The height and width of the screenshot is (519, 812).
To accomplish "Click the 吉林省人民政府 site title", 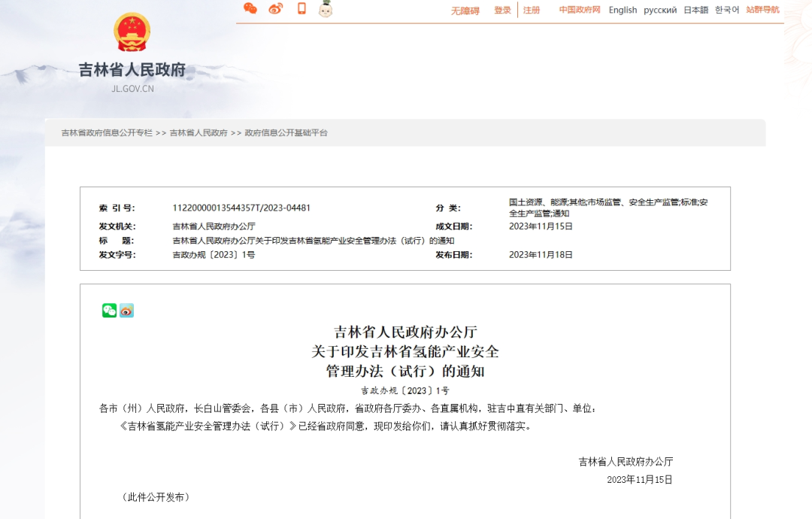I will coord(132,71).
